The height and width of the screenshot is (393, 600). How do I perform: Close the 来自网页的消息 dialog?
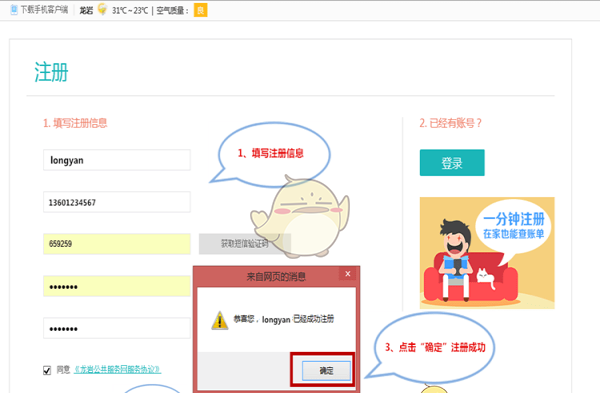(x=347, y=274)
